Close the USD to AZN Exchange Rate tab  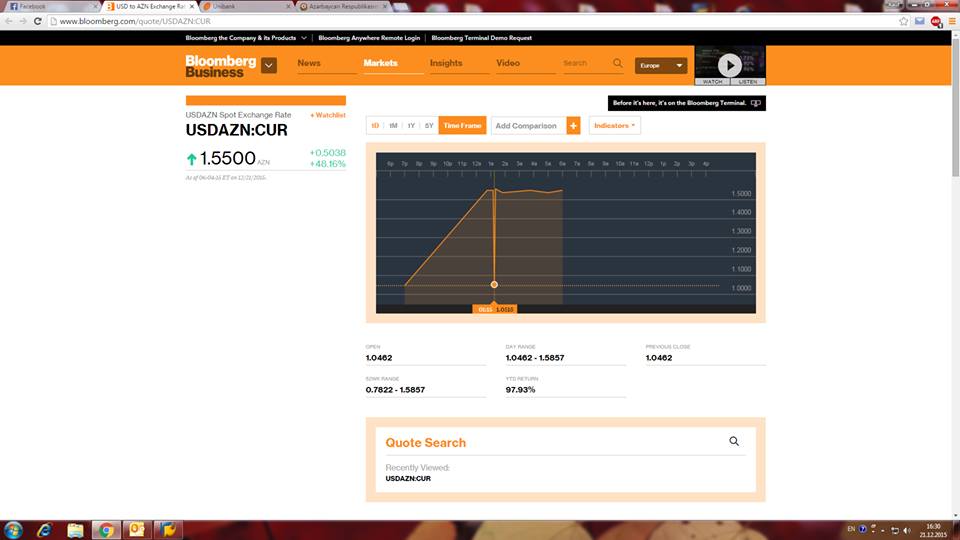click(192, 6)
